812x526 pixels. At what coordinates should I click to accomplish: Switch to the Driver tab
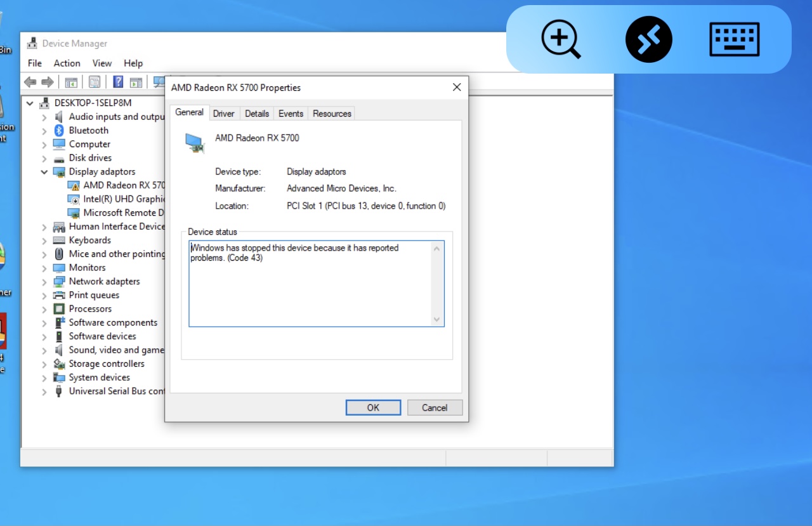click(223, 114)
